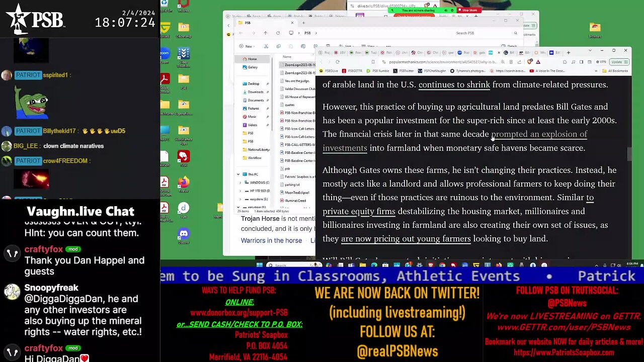The image size is (644, 362).
Task: Open the All Bookmarks folder in browser
Action: coord(616,71)
